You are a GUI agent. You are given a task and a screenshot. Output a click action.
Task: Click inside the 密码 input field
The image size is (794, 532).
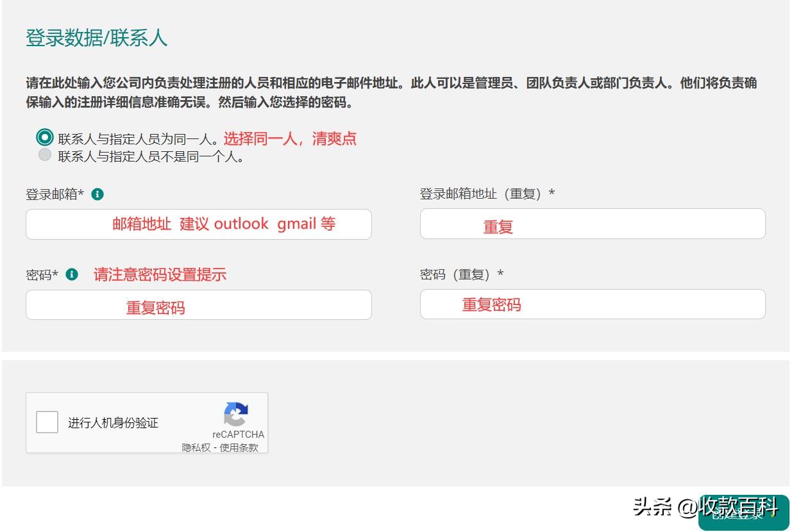pos(198,304)
